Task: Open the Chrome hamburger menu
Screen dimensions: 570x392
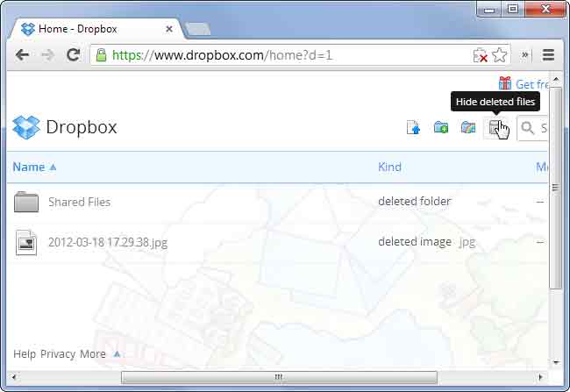Action: (548, 55)
